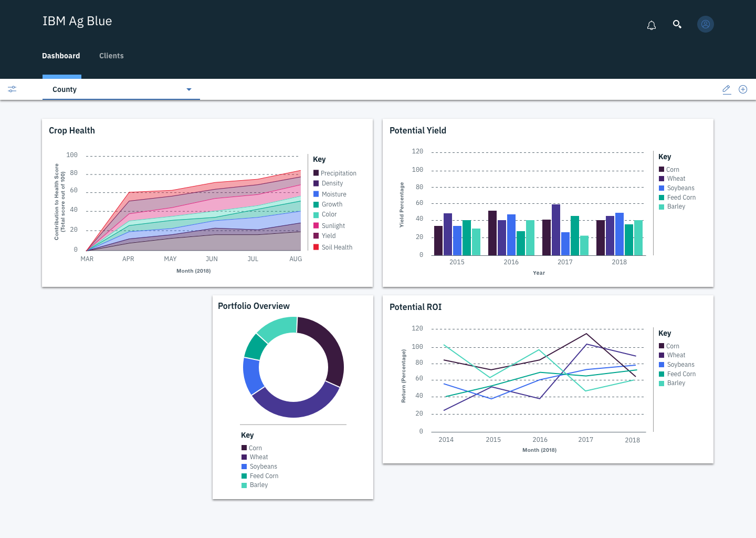Click Soybeans label in Potential ROI key
The image size is (756, 538).
coord(681,365)
